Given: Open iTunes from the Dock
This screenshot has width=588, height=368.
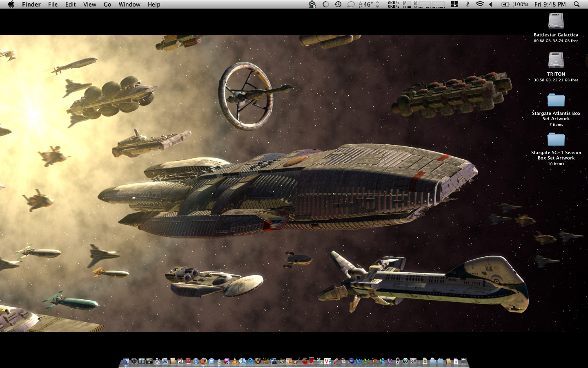Looking at the screenshot, I should [x=243, y=361].
